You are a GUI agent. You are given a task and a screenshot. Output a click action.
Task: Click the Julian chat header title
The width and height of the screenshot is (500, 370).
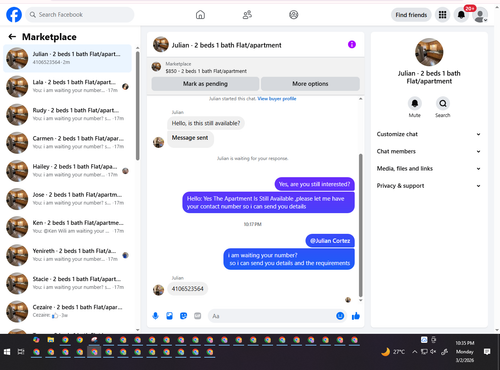pos(226,45)
